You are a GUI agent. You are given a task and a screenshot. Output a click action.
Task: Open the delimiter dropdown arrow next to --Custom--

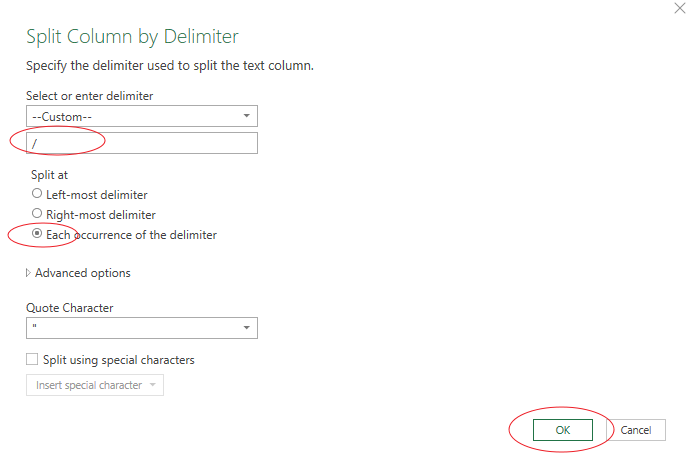(247, 116)
